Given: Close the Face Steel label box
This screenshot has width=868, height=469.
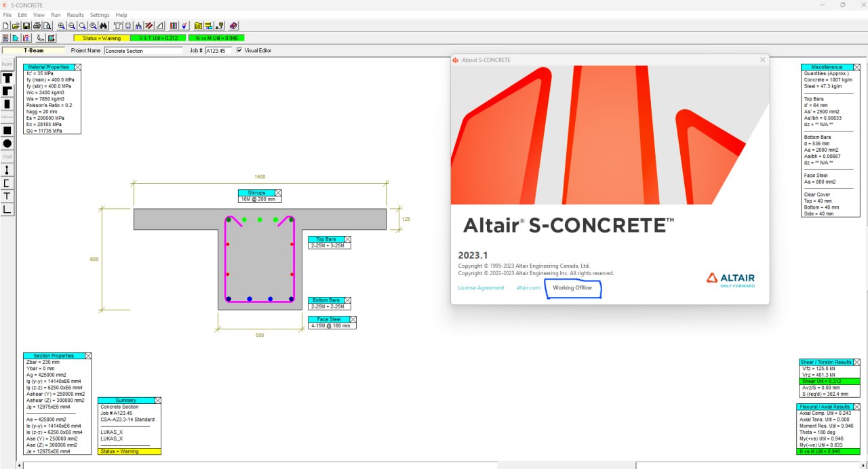Looking at the screenshot, I should point(353,319).
